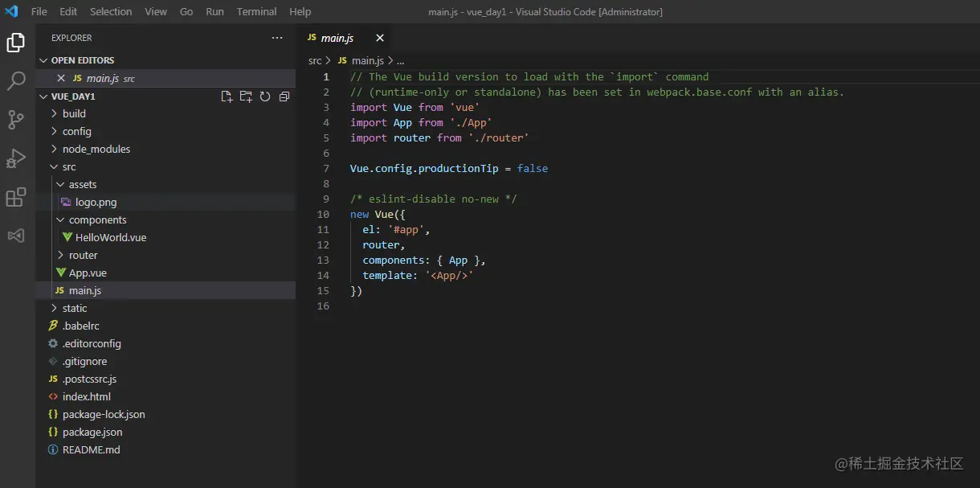980x488 pixels.
Task: Close main.js in Open Editors list
Action: click(x=61, y=78)
